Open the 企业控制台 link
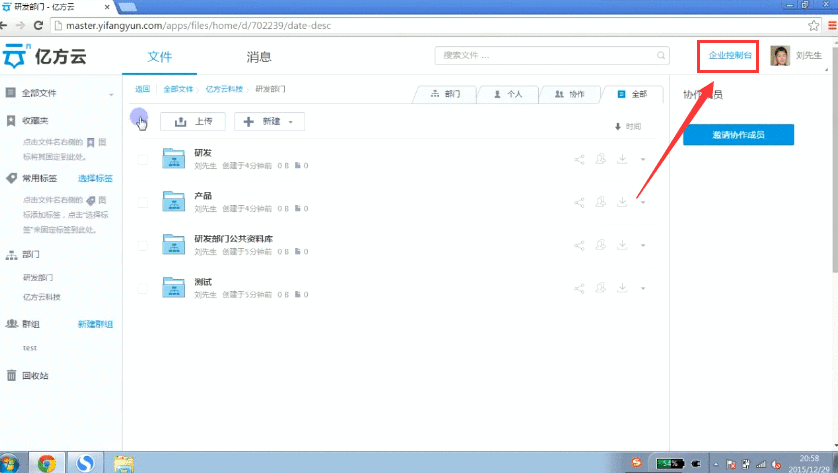The width and height of the screenshot is (838, 473). coord(730,56)
